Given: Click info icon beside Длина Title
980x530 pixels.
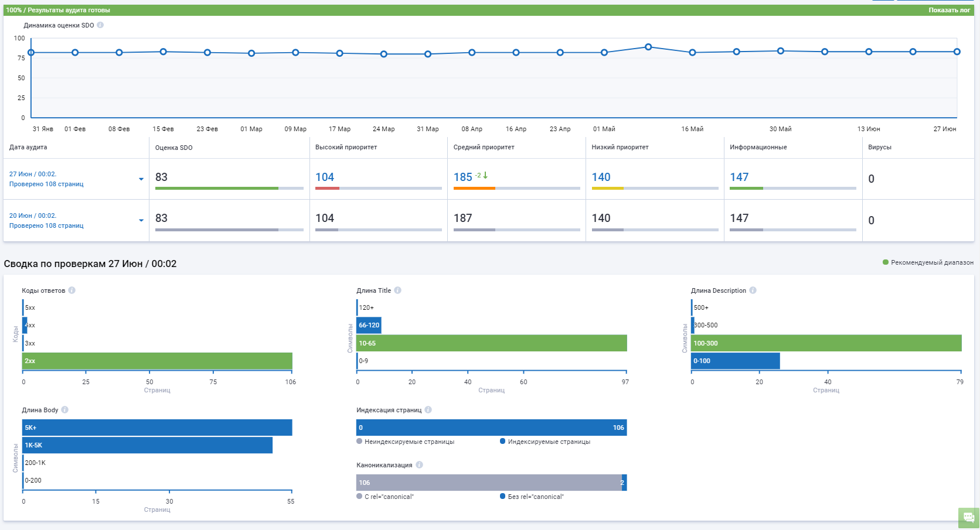Looking at the screenshot, I should pyautogui.click(x=397, y=290).
